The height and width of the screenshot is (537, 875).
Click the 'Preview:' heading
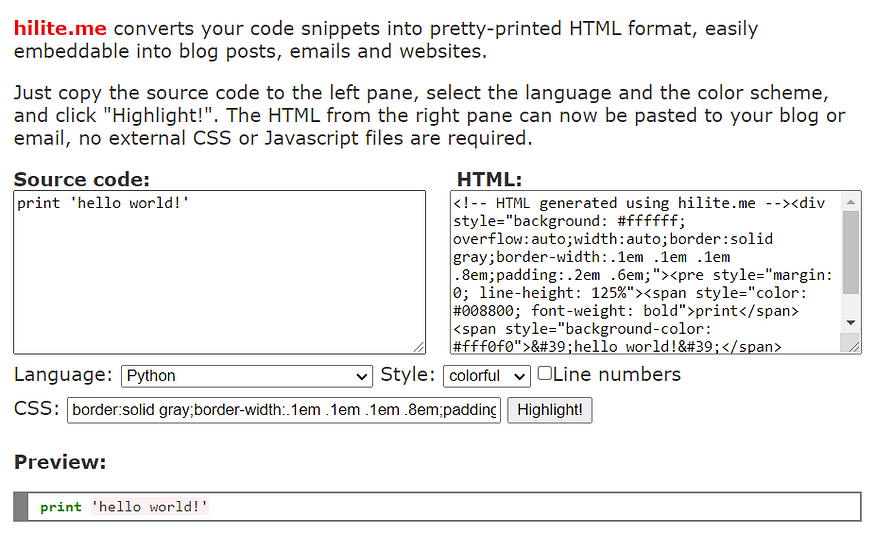click(60, 462)
